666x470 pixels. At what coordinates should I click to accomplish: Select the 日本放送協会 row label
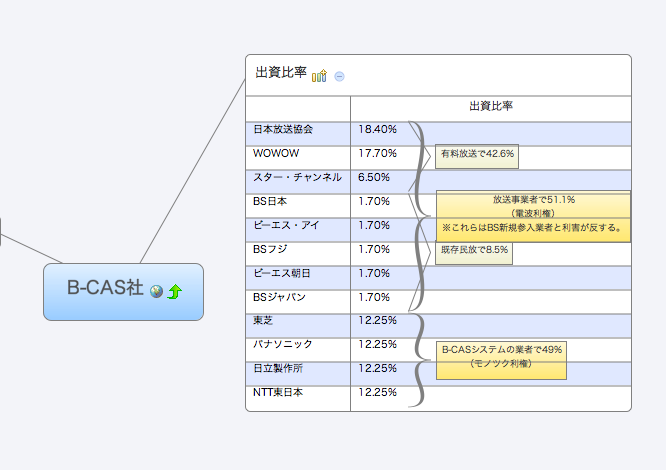point(283,129)
